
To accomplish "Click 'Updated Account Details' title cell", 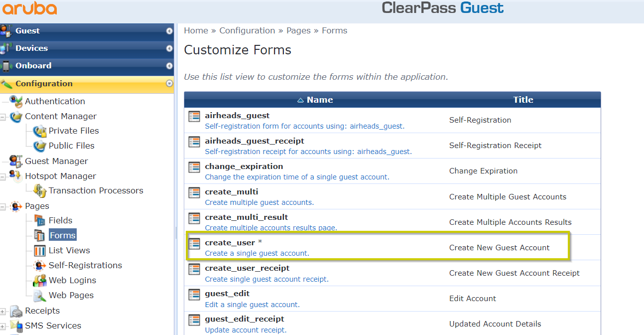I will [495, 324].
